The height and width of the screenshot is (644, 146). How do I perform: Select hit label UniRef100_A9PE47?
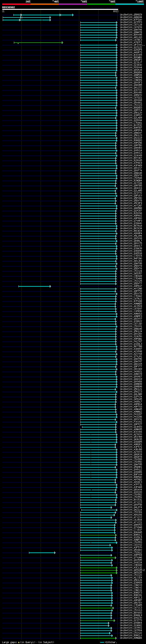tap(131, 286)
